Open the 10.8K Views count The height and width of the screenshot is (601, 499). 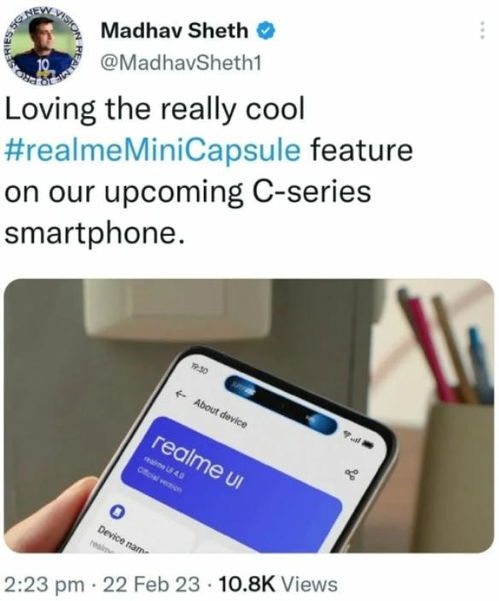point(277,585)
